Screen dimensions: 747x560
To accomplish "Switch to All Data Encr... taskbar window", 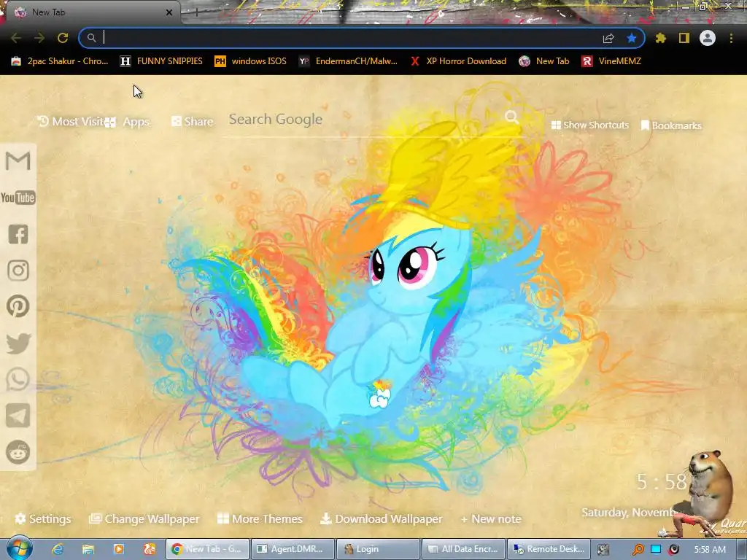I will coord(463,549).
